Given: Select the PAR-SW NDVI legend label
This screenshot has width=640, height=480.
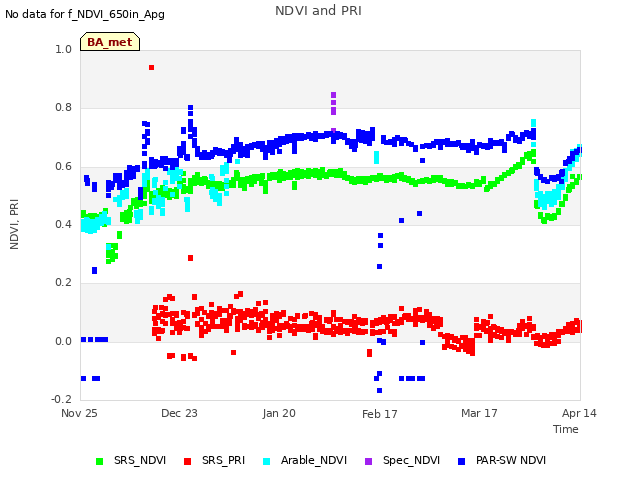Looking at the screenshot, I should [511, 460].
